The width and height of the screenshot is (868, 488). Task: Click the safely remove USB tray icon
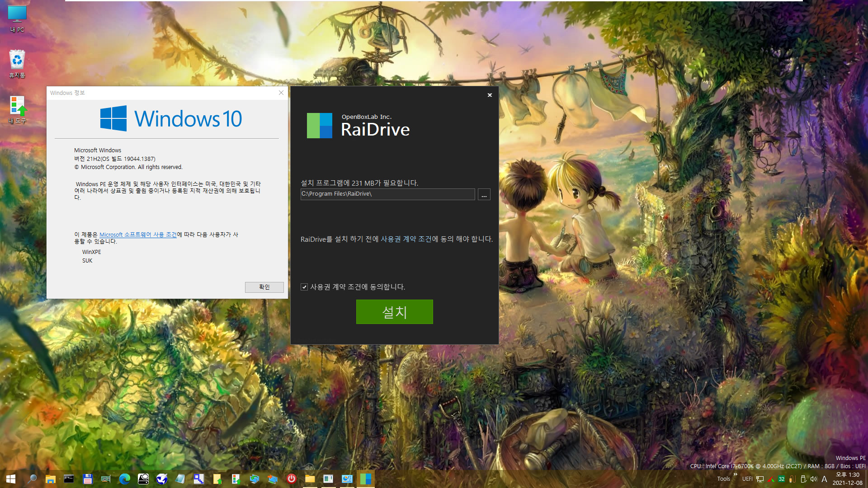803,479
